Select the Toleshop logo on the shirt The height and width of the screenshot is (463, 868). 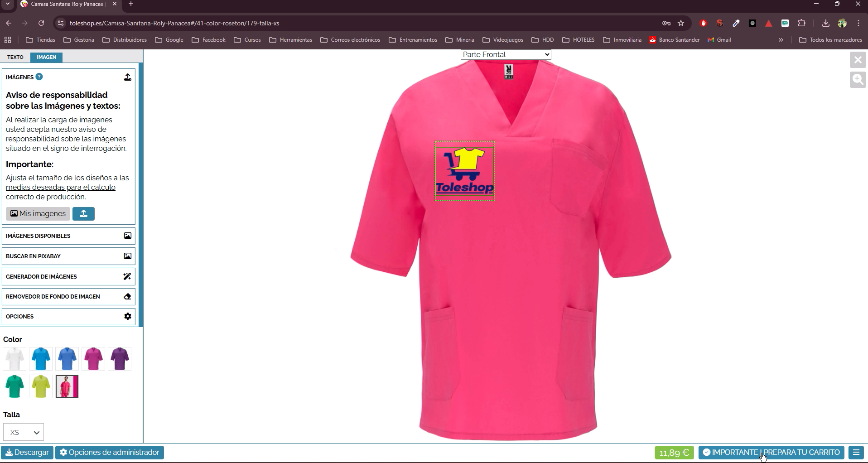tap(464, 171)
